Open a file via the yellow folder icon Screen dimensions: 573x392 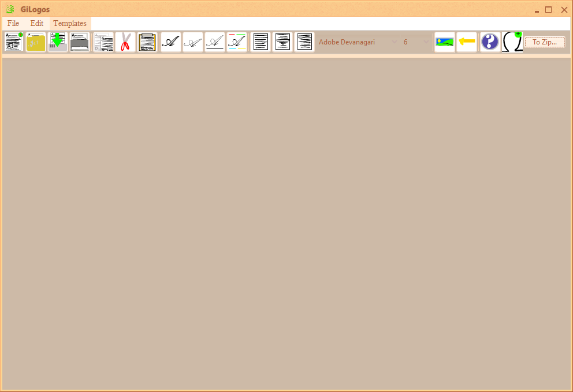tap(35, 42)
